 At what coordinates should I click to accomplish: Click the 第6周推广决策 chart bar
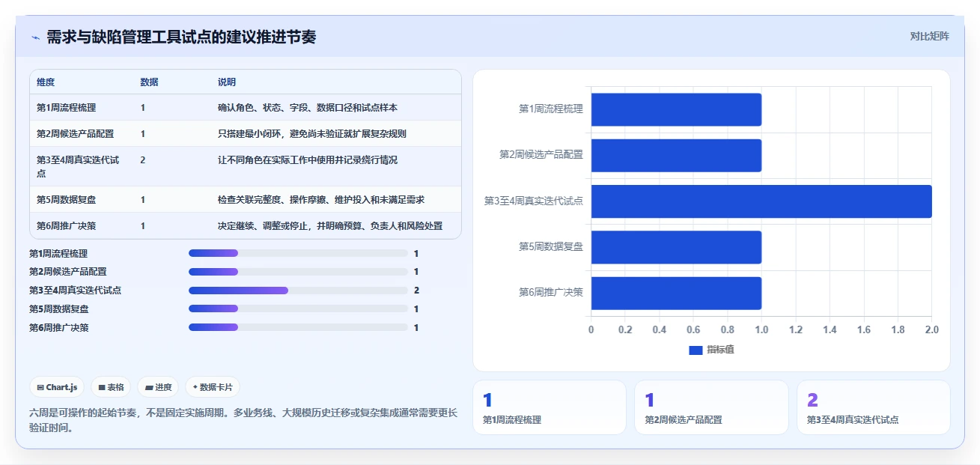pos(676,294)
